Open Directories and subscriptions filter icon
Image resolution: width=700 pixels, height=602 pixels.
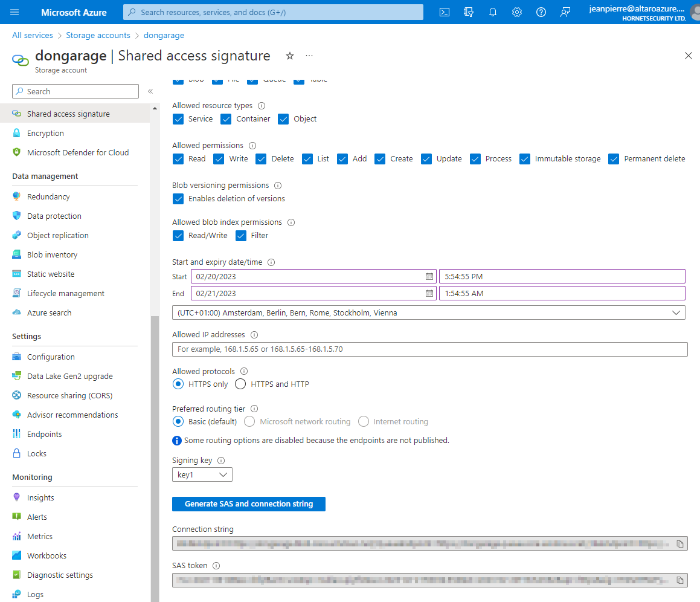(x=468, y=12)
